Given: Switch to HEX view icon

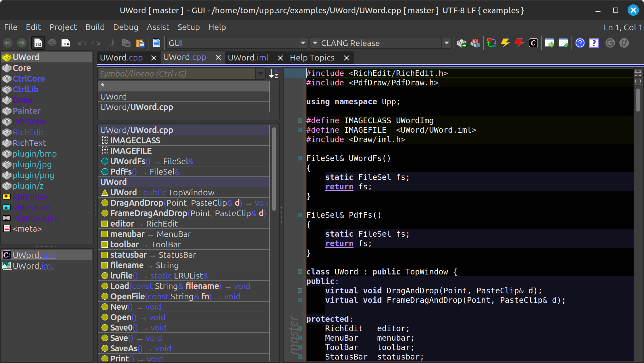Looking at the screenshot, I should [66, 43].
